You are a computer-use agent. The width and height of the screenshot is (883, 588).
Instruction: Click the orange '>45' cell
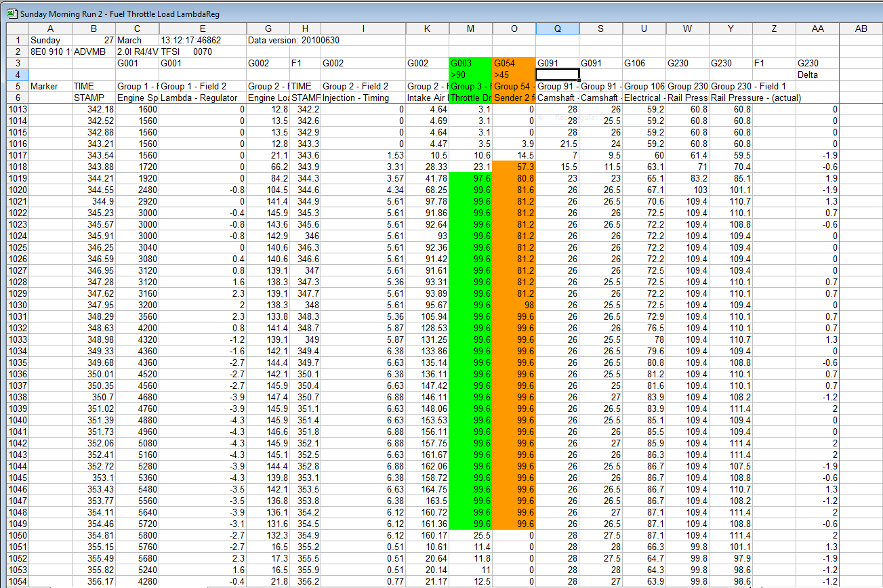point(514,75)
